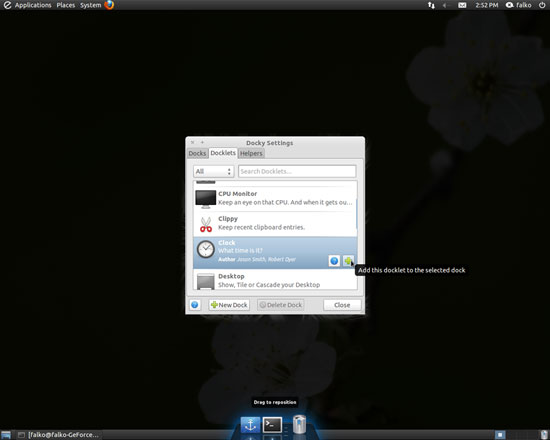Image resolution: width=550 pixels, height=440 pixels.
Task: Click the show desktop icon in bottom panel
Action: (6, 435)
